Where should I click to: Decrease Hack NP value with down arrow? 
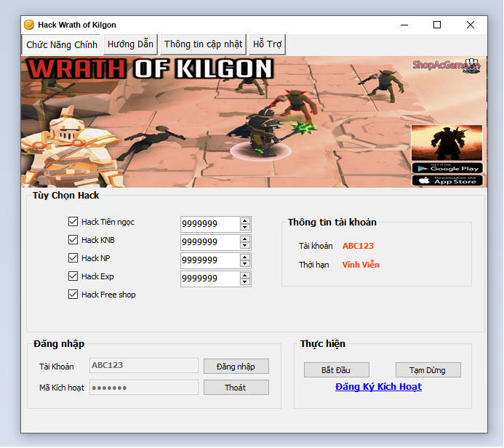coord(245,264)
